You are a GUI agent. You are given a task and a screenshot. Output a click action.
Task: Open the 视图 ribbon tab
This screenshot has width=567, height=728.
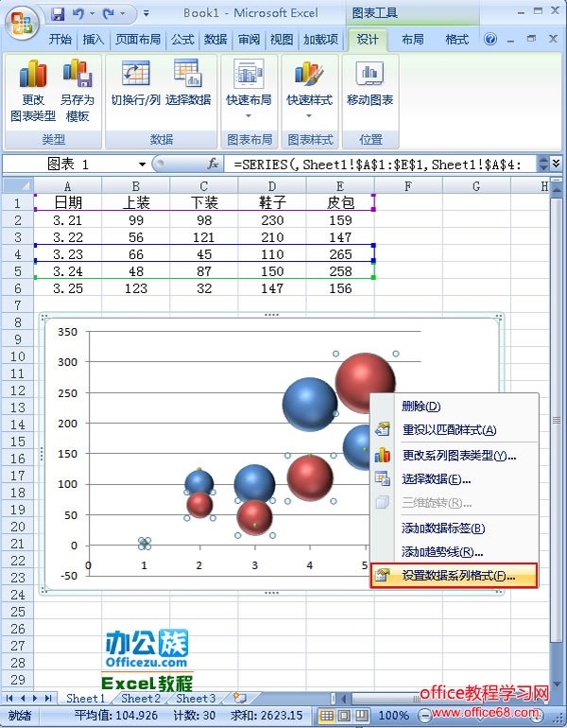point(282,40)
